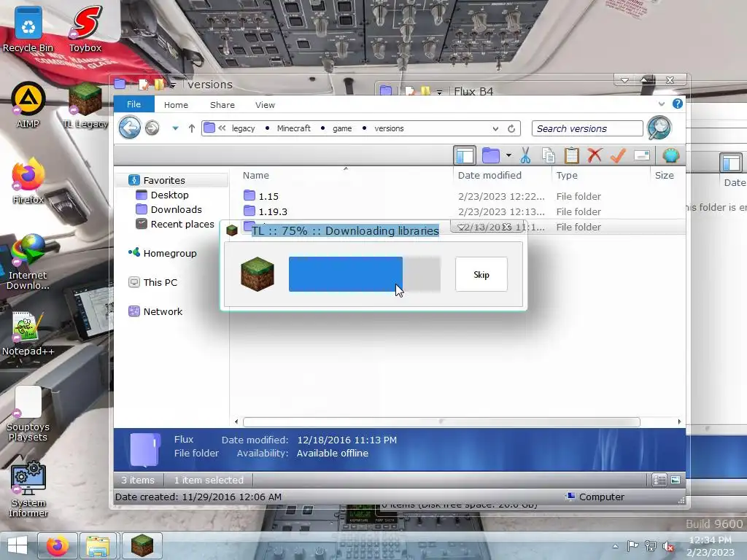This screenshot has width=747, height=560.
Task: Sort by the Type column header
Action: pos(567,175)
